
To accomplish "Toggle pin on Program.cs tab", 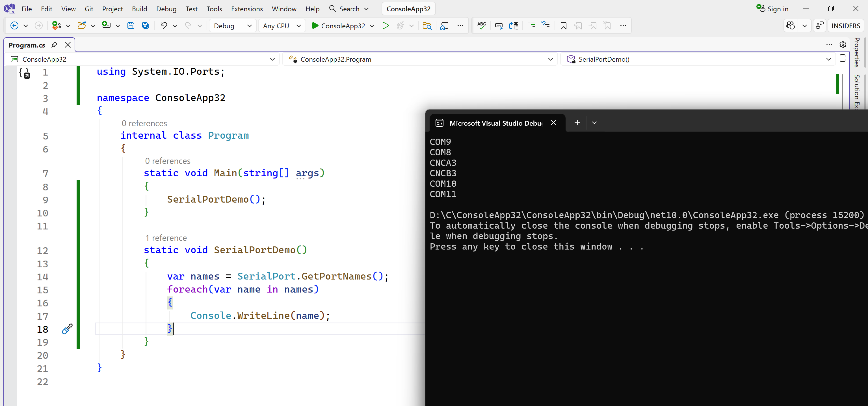I will [x=54, y=45].
